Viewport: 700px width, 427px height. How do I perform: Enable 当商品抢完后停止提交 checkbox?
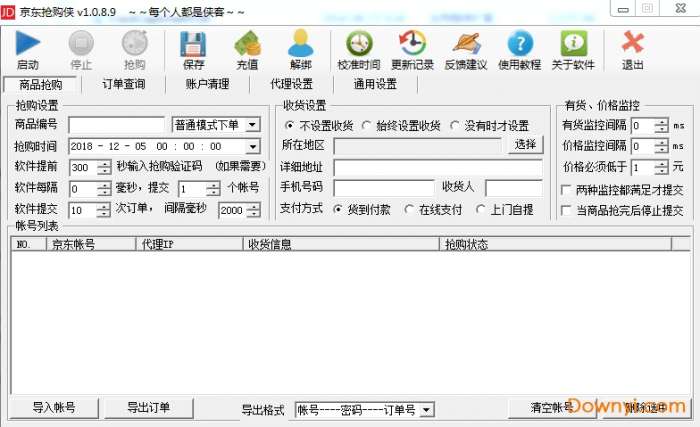[x=566, y=210]
